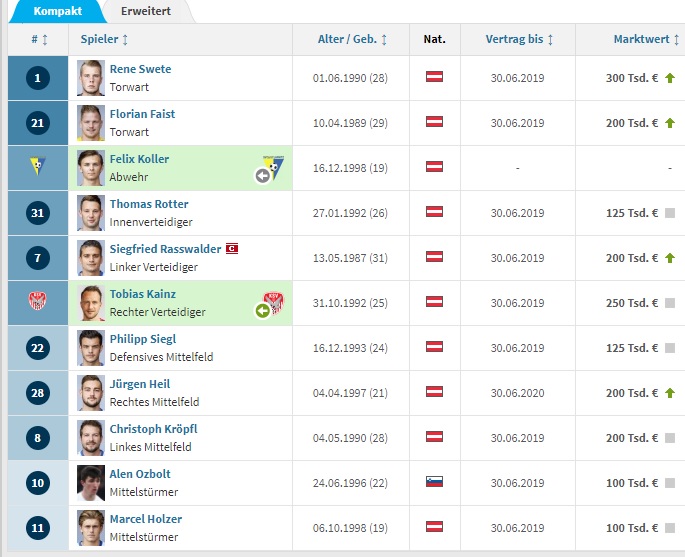
Task: Sort the table by shirt number
Action: (x=39, y=40)
